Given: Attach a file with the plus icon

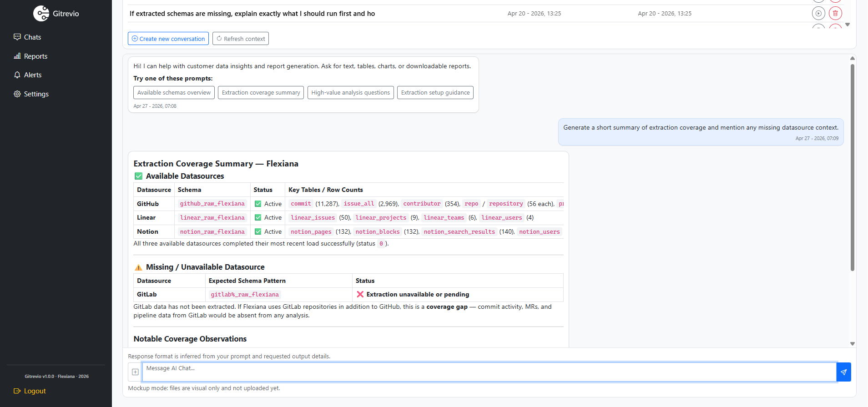Looking at the screenshot, I should coord(135,372).
